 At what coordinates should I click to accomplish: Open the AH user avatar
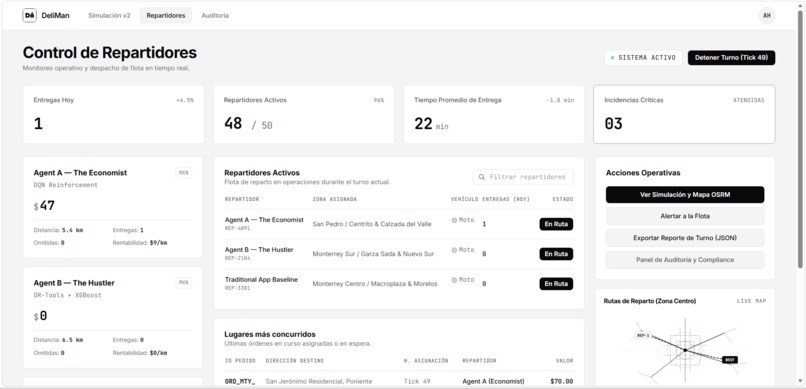(766, 15)
